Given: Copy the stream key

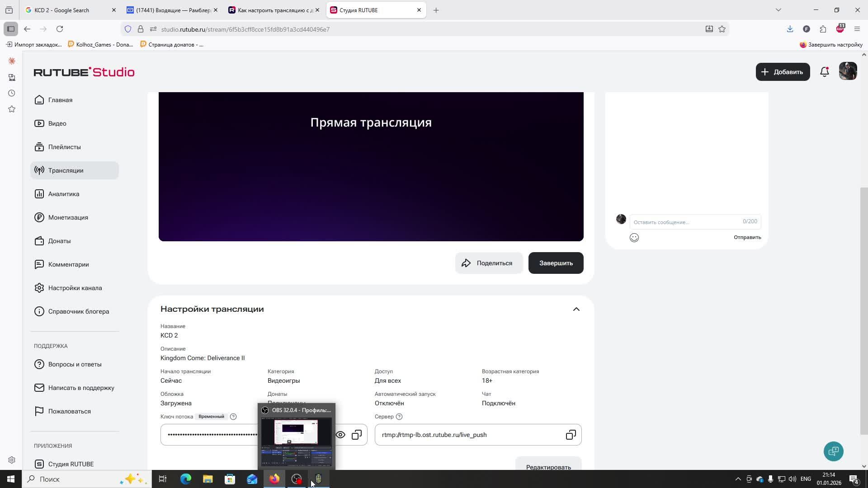Looking at the screenshot, I should pos(357,435).
